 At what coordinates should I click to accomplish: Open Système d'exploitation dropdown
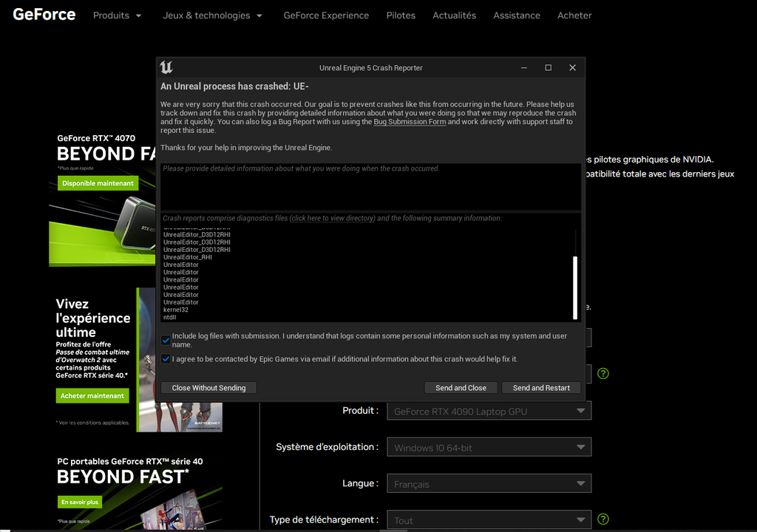pos(489,448)
